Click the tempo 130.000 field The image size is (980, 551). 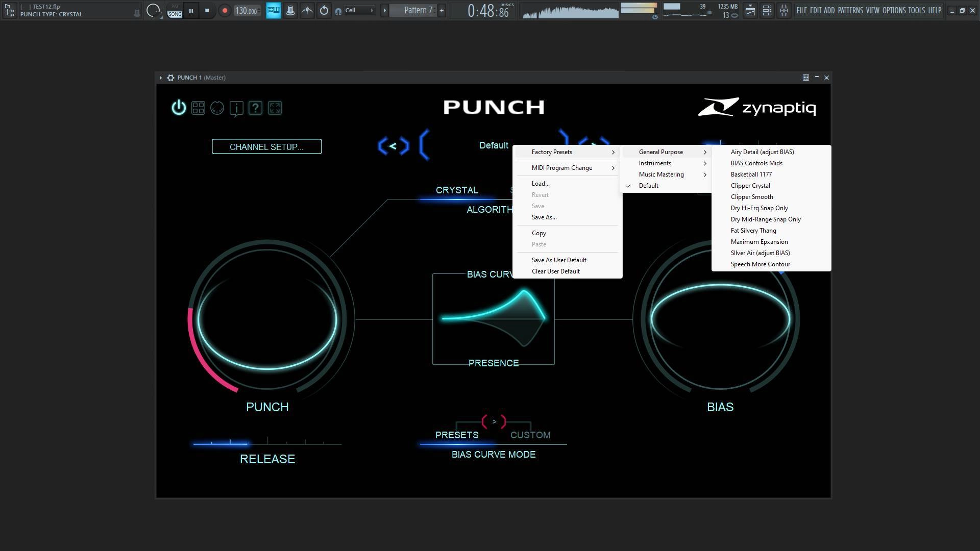point(247,10)
